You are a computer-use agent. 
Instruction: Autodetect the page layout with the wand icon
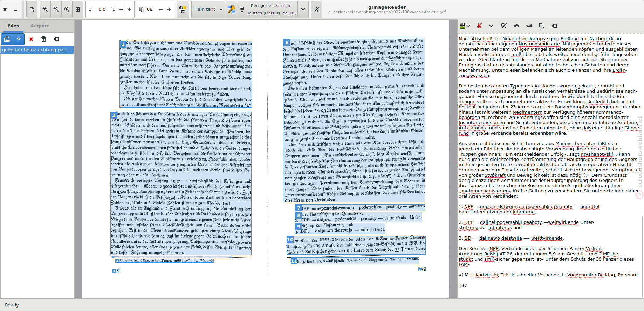pos(232,9)
